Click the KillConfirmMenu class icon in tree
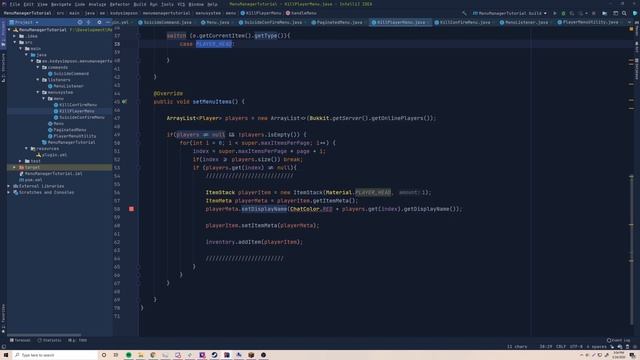640x360 pixels. coord(56,105)
